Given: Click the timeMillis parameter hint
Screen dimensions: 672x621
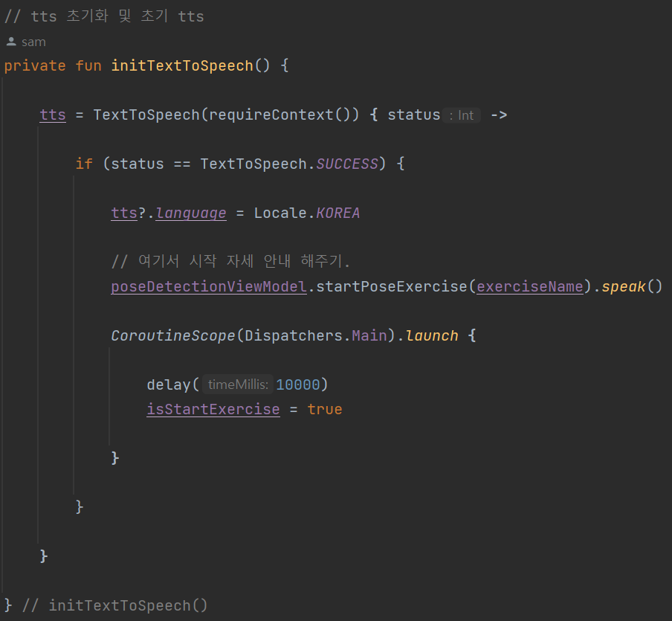Looking at the screenshot, I should click(238, 384).
